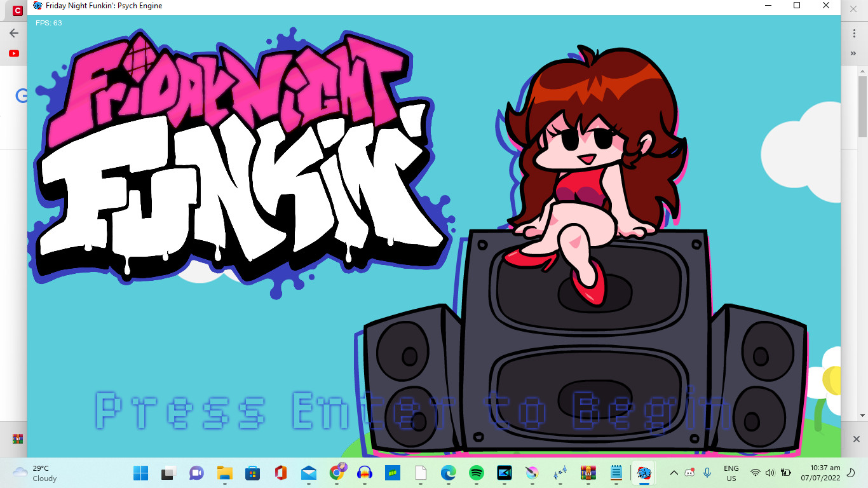The image size is (868, 488).
Task: Open Notepad from the taskbar
Action: [x=616, y=473]
